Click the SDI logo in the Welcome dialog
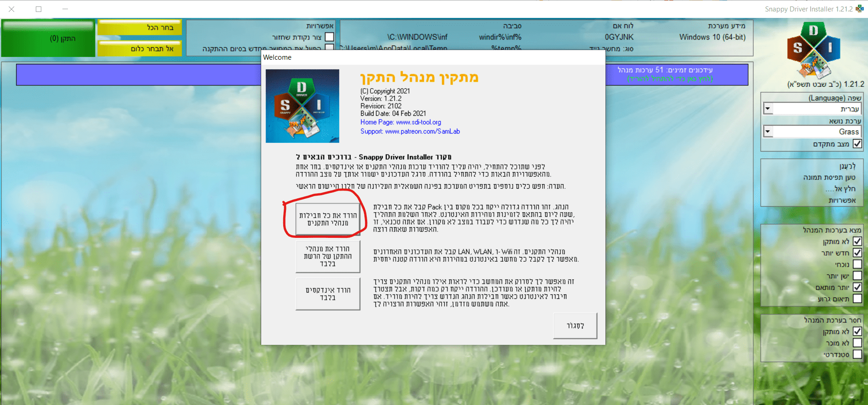The width and height of the screenshot is (868, 405). (x=302, y=106)
